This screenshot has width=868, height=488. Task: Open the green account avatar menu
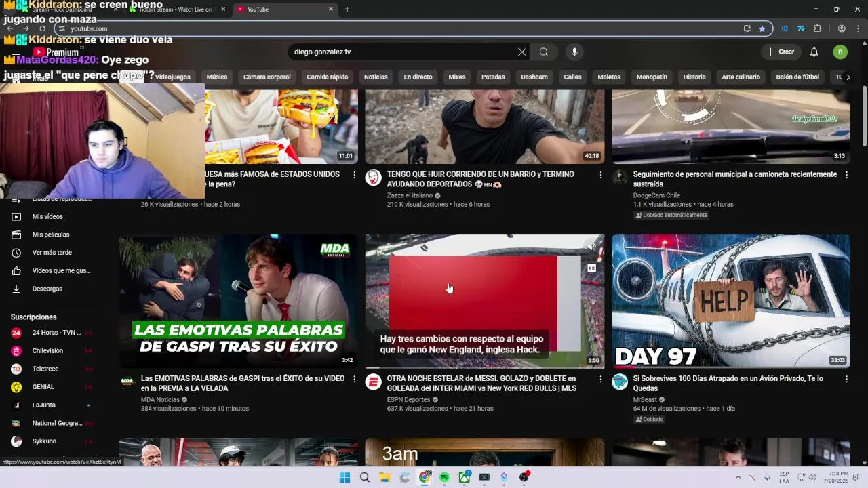tap(840, 52)
